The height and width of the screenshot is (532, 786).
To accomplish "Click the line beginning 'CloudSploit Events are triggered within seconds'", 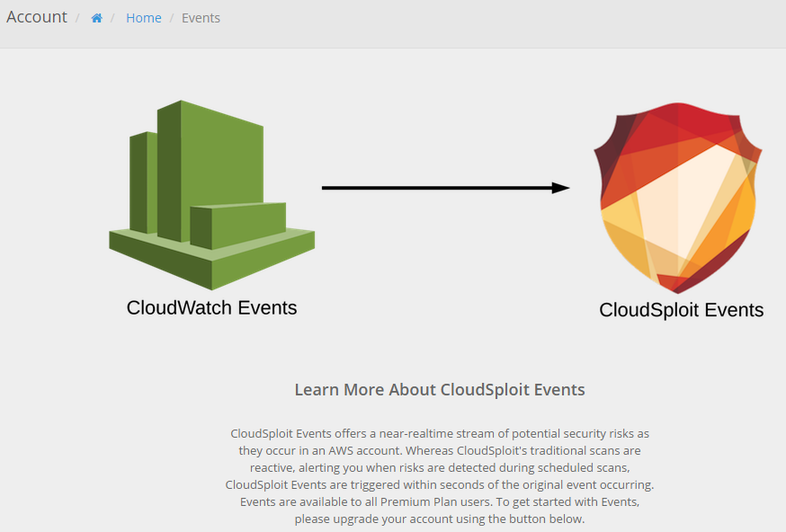I will pyautogui.click(x=440, y=485).
